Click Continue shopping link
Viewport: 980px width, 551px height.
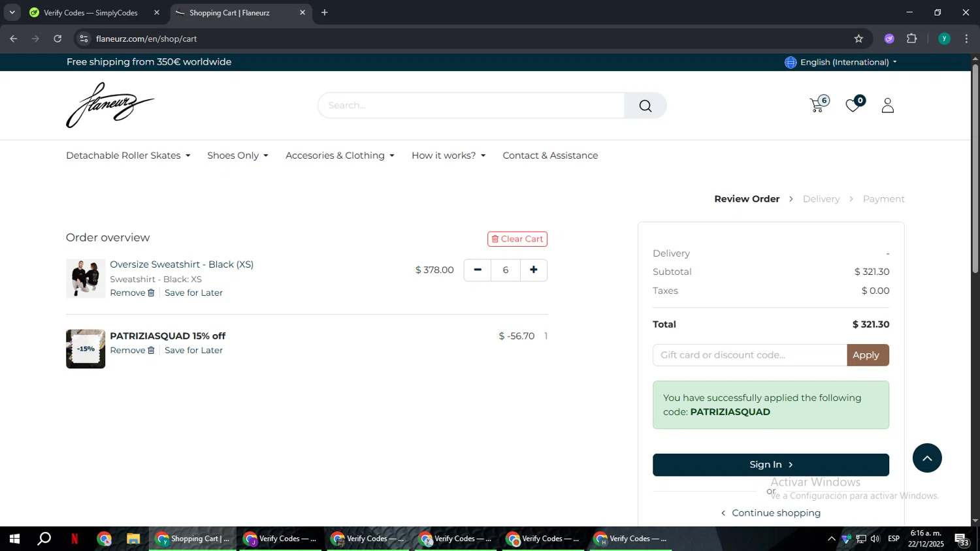tap(771, 513)
